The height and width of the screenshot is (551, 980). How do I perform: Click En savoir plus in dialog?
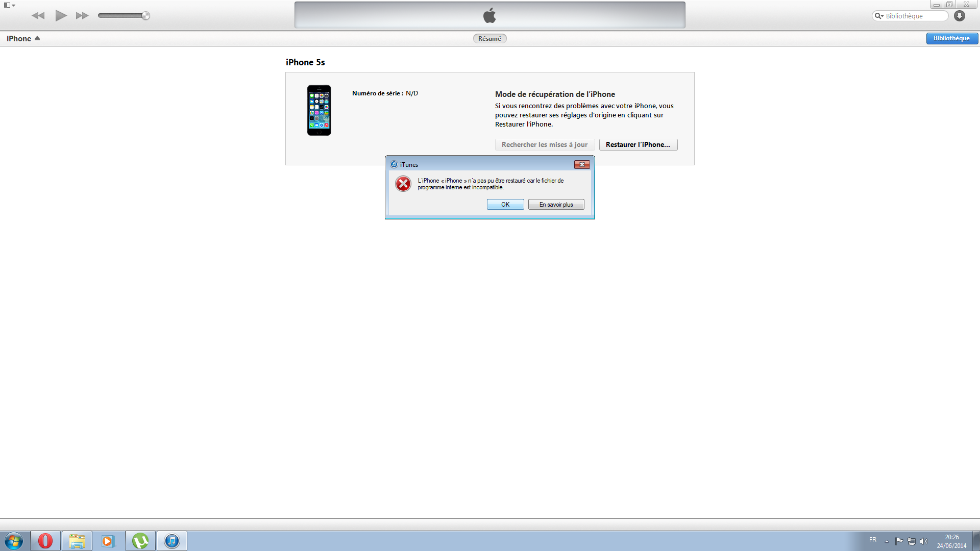[x=556, y=205]
